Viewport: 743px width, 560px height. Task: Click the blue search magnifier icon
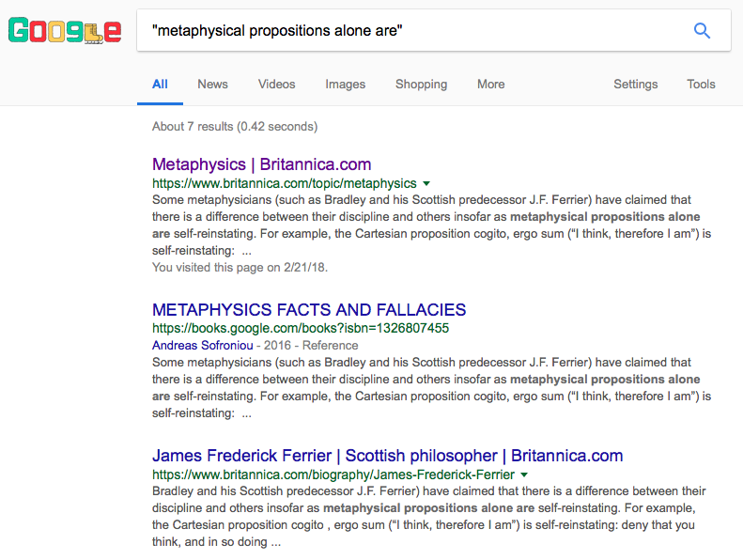702,31
